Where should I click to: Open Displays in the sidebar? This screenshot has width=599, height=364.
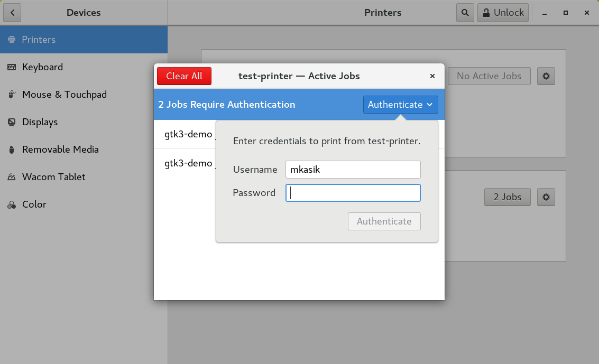click(x=84, y=122)
